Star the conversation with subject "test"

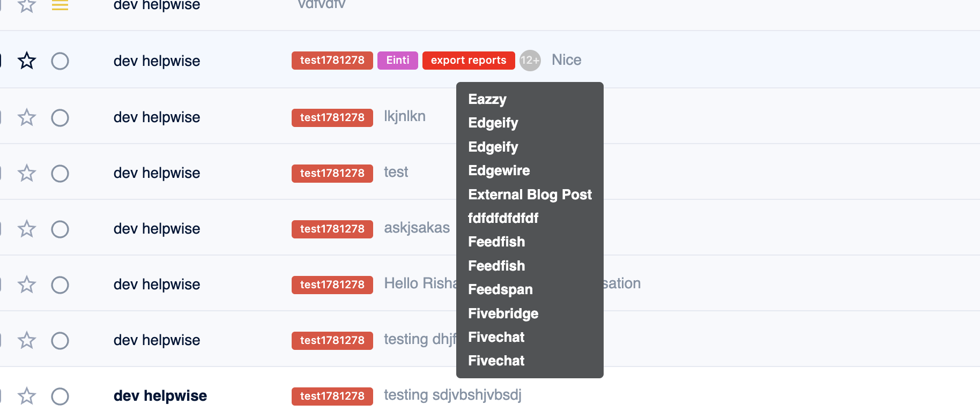[x=27, y=173]
